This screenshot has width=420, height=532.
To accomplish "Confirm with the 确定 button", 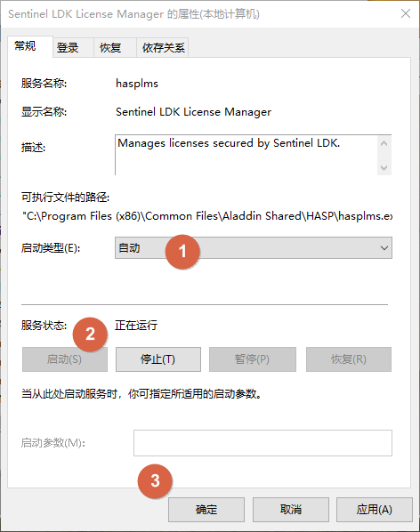I will click(x=206, y=510).
